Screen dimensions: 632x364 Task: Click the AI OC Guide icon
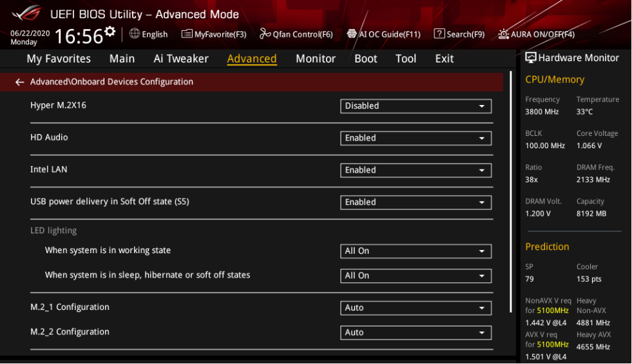click(352, 34)
